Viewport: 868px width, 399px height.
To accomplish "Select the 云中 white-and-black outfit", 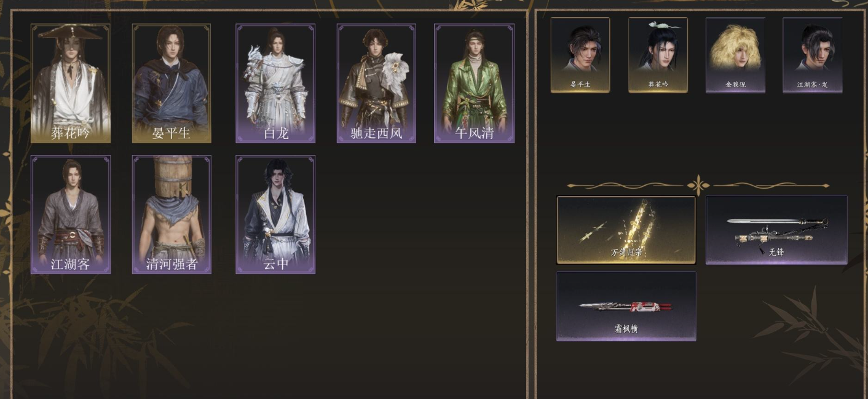I will coord(275,214).
